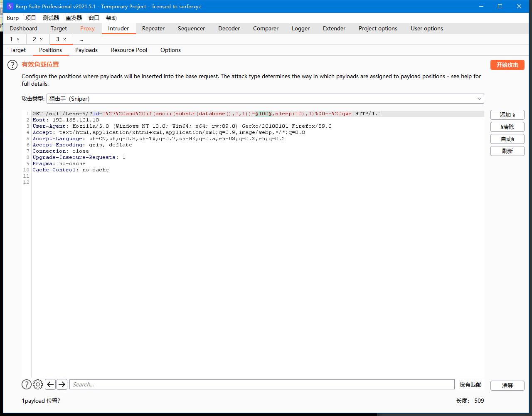This screenshot has height=416, width=532.
Task: Click the Connection: close header line
Action: [61, 151]
